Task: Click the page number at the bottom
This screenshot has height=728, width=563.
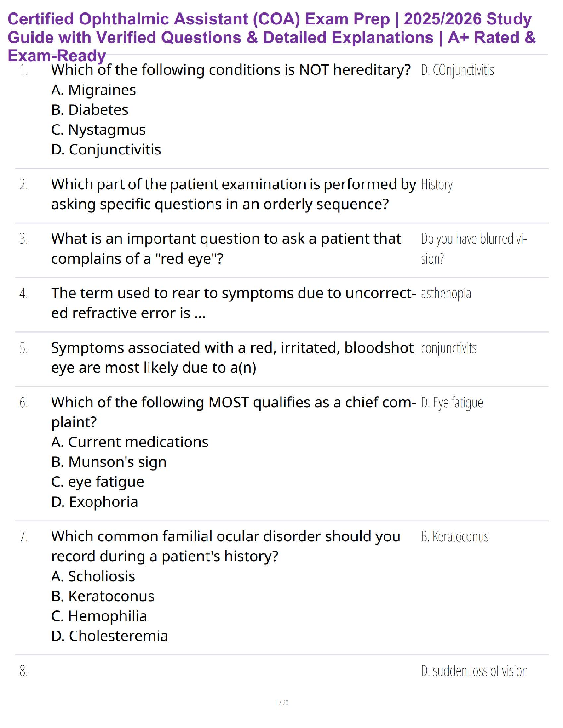Action: pos(281,703)
